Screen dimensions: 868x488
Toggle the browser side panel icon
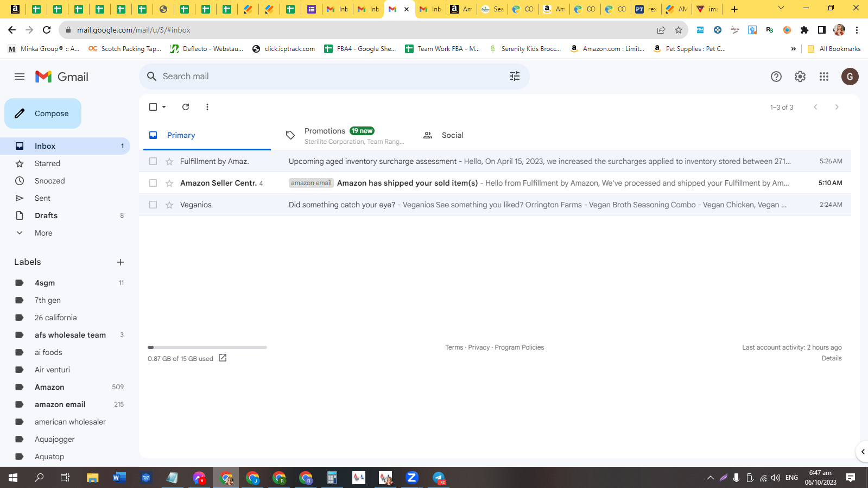point(822,30)
